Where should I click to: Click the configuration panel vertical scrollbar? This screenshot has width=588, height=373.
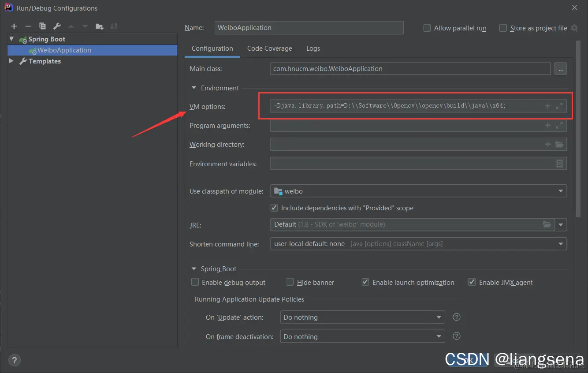[x=579, y=128]
